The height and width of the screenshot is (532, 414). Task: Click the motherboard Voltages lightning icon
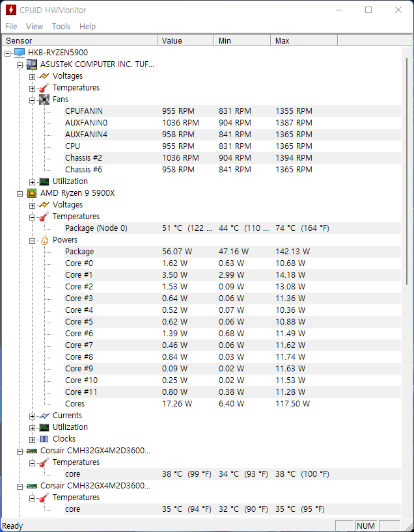(44, 76)
